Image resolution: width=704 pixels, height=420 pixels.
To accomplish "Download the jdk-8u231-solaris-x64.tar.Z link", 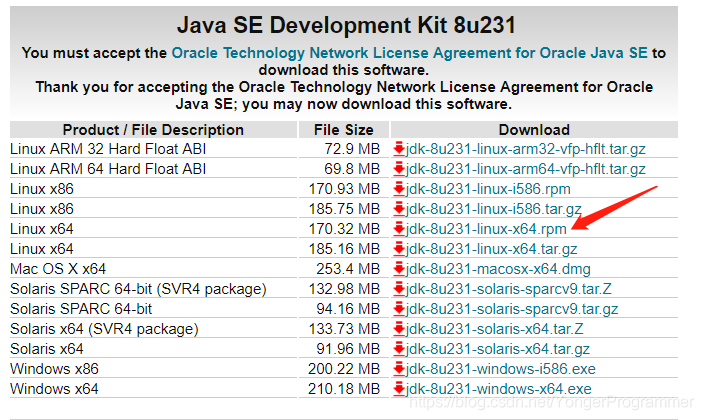I will click(494, 329).
